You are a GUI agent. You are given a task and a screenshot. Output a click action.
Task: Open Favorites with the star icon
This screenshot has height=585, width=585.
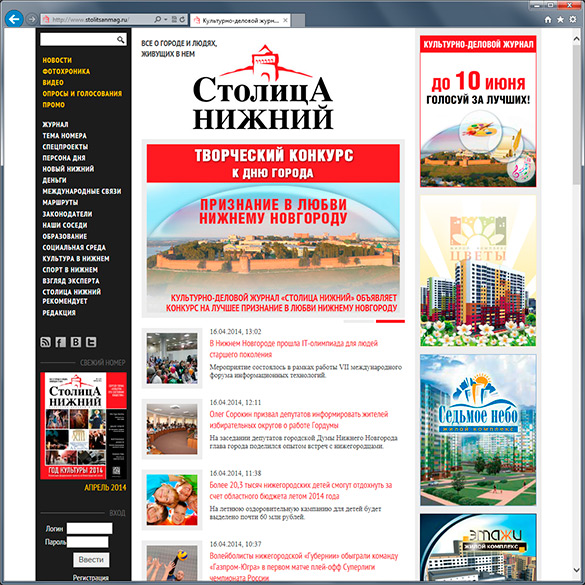click(x=560, y=19)
